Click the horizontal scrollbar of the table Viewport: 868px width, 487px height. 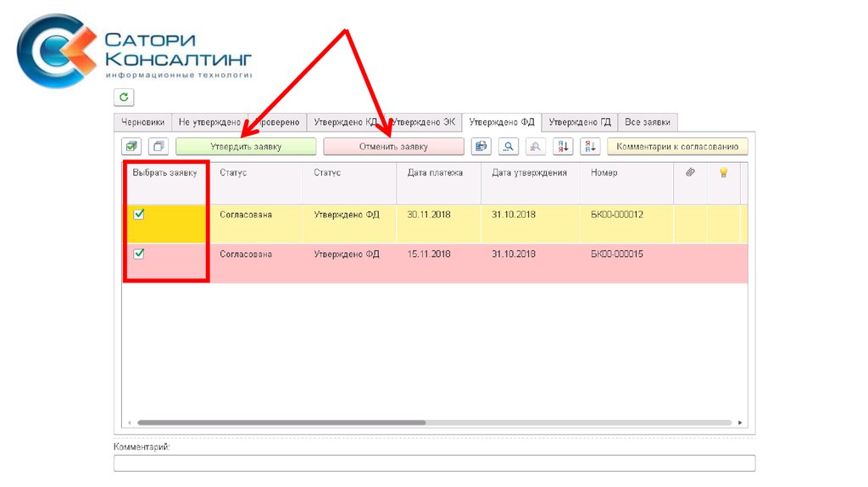click(x=281, y=423)
